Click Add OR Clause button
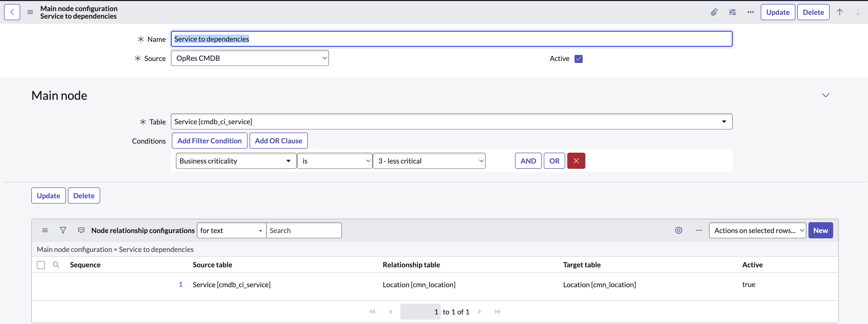 [278, 141]
